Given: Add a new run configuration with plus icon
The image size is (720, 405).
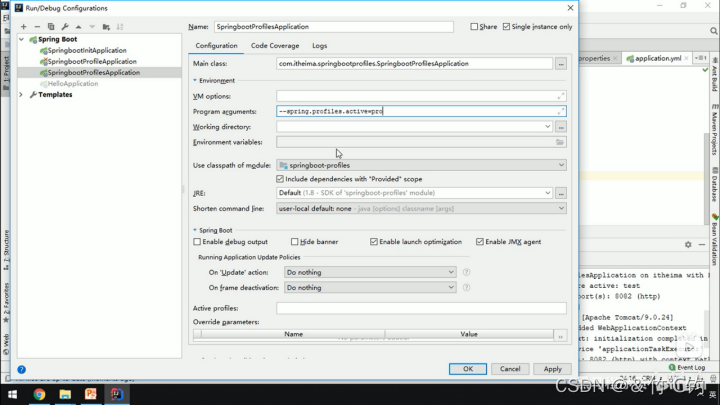Looking at the screenshot, I should click(x=23, y=27).
